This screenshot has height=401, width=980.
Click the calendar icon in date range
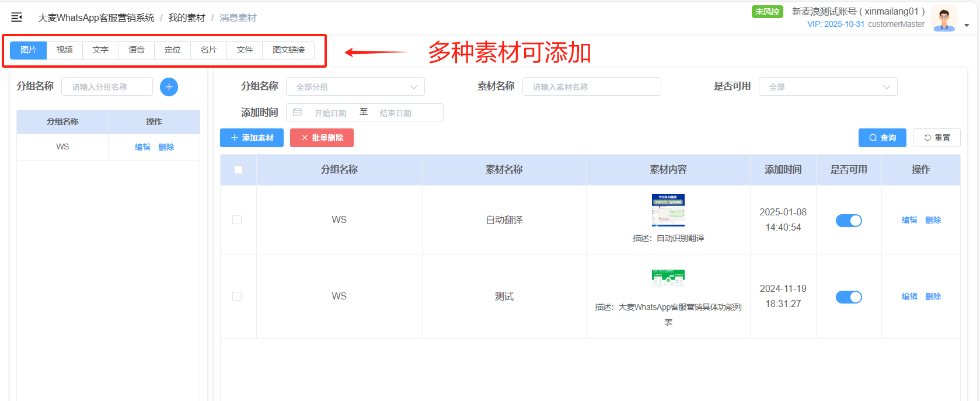click(297, 112)
